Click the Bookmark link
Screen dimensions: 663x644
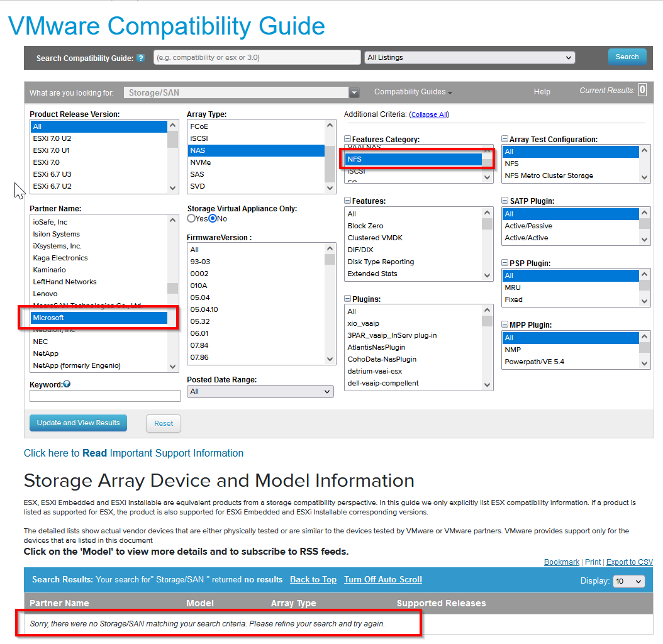[x=562, y=562]
